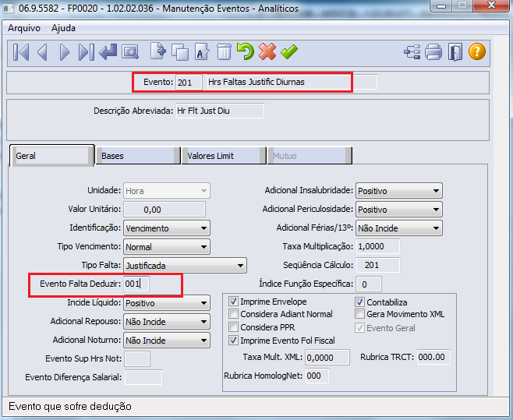
Task: Toggle Imprime Evento Fol Fiscal checkbox
Action: [x=233, y=341]
